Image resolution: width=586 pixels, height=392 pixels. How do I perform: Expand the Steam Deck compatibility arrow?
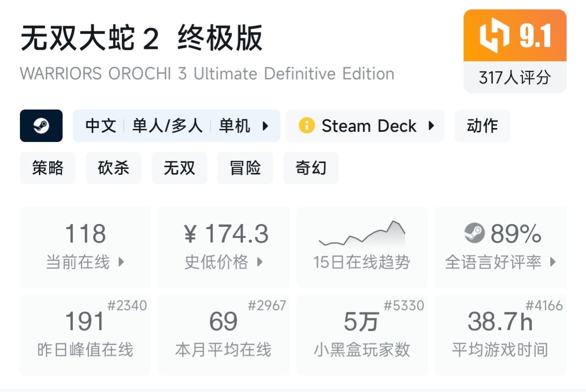click(431, 126)
